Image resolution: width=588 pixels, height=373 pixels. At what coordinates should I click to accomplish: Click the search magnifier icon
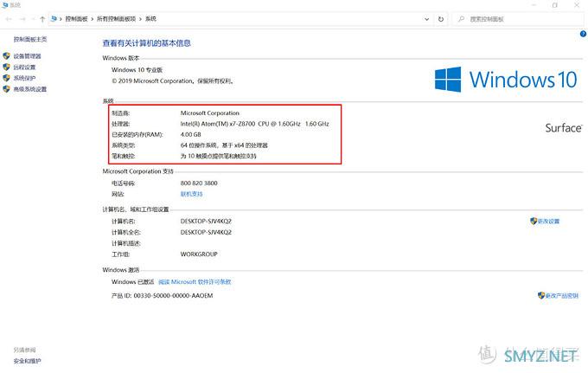(x=461, y=19)
